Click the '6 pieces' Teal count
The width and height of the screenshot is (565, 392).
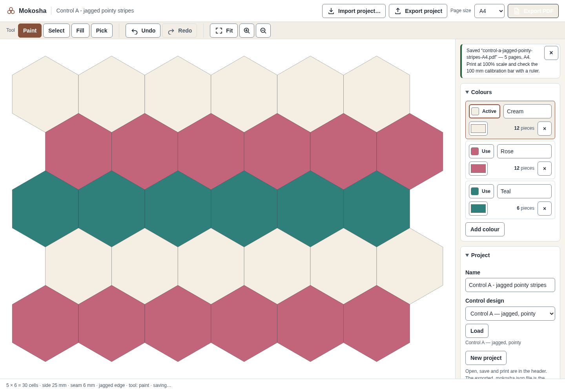[525, 208]
